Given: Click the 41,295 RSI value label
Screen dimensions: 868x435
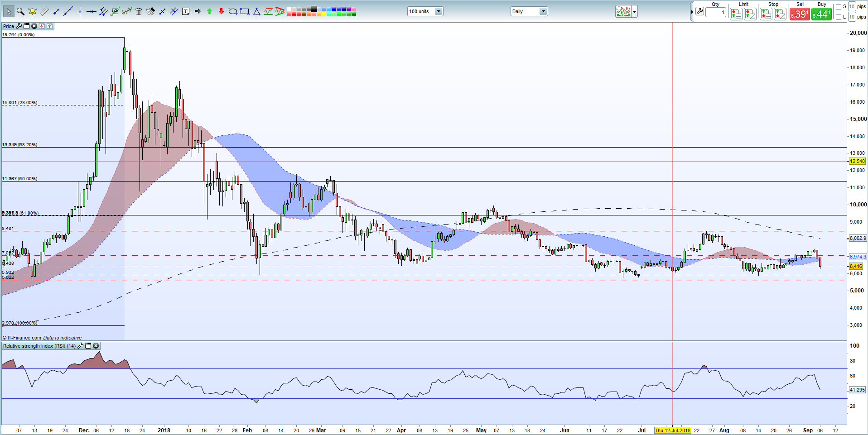Looking at the screenshot, I should click(857, 389).
